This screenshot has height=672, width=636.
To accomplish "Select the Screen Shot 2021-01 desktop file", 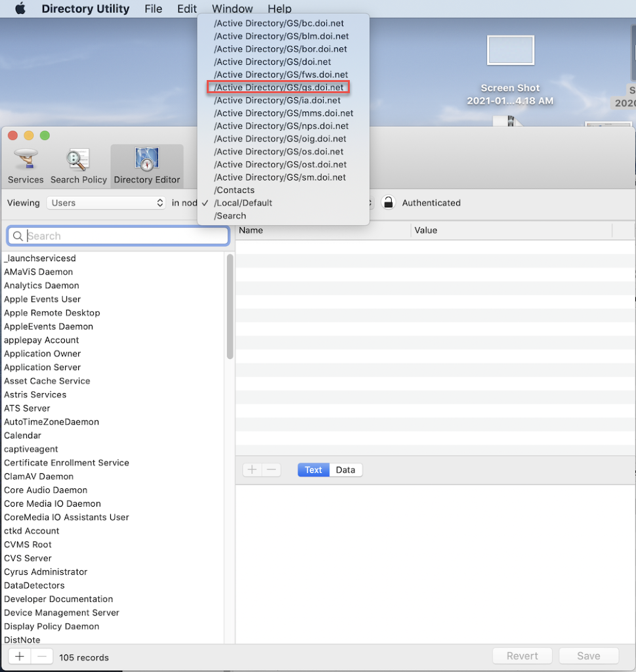I will (x=510, y=71).
